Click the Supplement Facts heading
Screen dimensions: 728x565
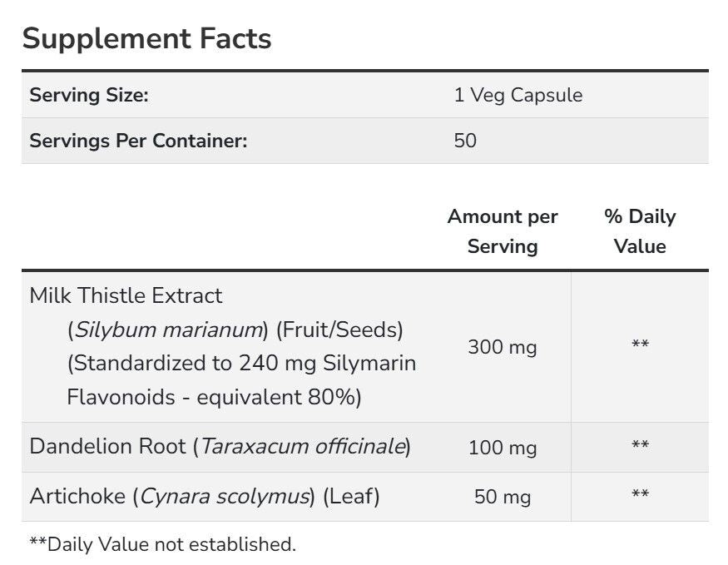point(146,38)
